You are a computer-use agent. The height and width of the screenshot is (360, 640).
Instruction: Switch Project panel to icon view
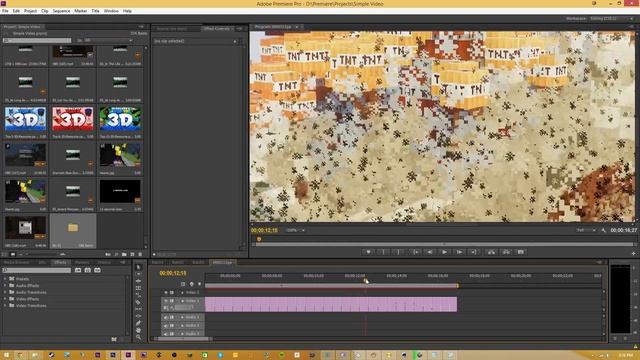13,254
